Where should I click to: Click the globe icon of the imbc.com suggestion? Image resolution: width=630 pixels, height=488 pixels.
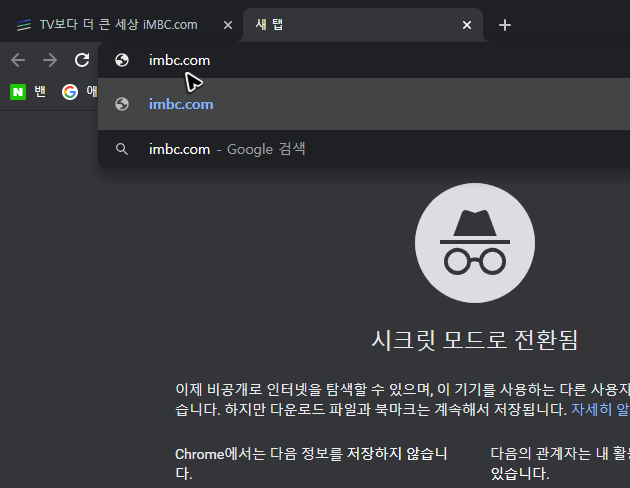(122, 104)
